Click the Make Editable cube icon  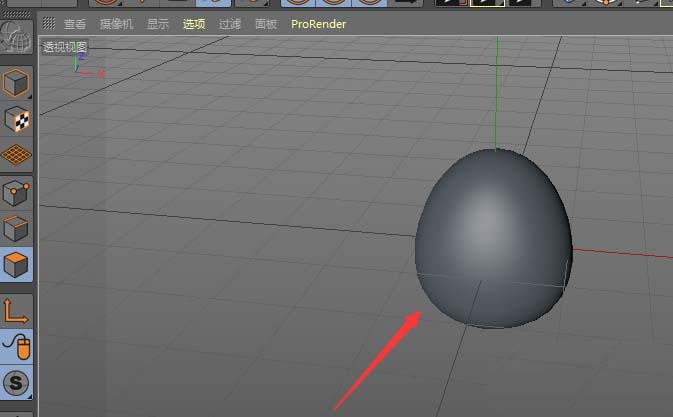(x=16, y=83)
